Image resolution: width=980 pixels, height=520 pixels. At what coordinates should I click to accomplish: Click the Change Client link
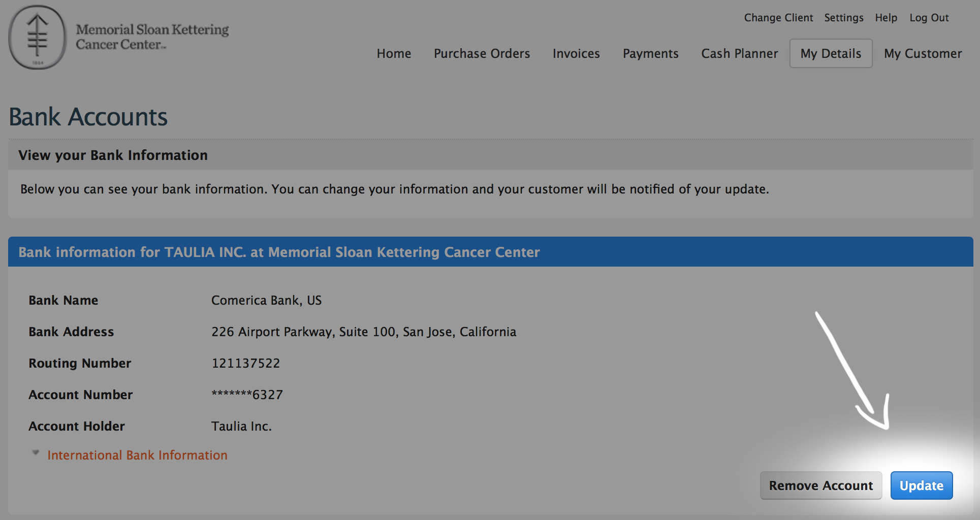pyautogui.click(x=778, y=18)
